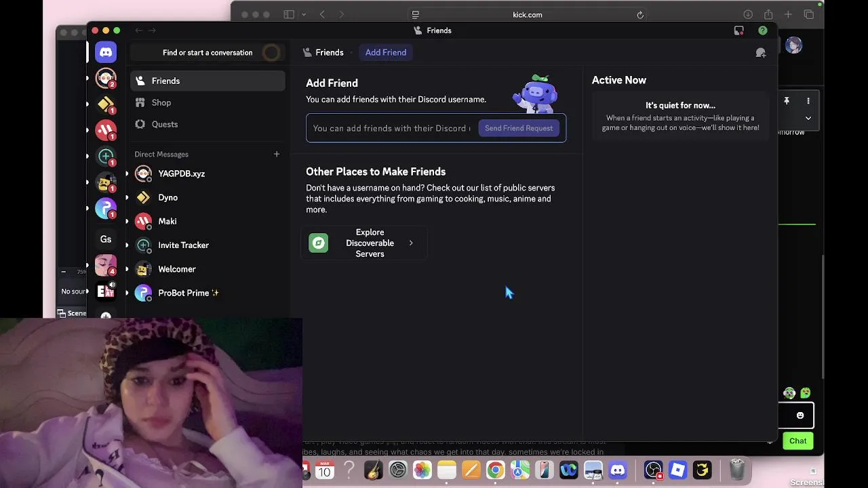
Task: Click the Kick page scrollbar
Action: point(823,317)
